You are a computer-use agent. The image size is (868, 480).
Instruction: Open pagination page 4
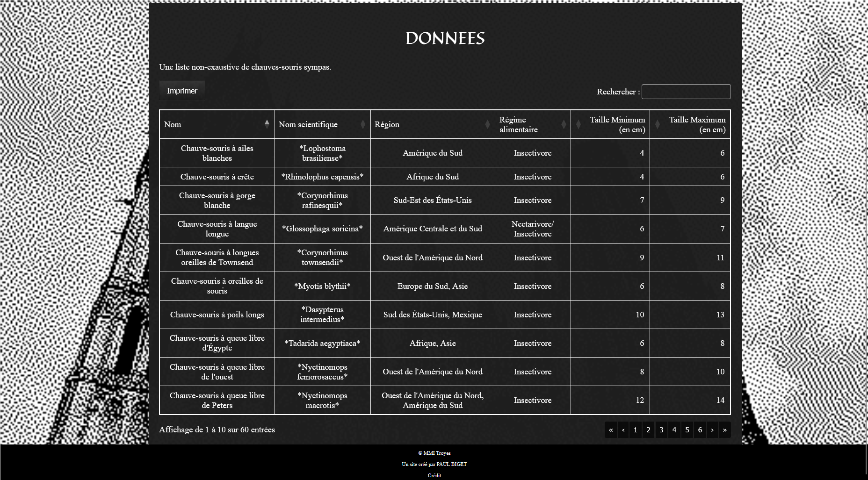tap(674, 430)
